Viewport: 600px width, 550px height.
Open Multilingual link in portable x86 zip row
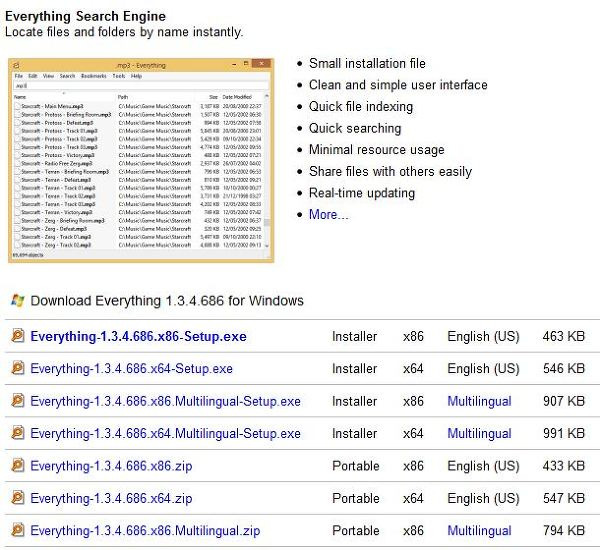479,530
